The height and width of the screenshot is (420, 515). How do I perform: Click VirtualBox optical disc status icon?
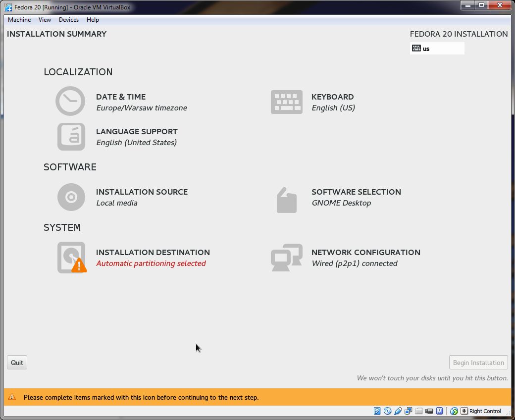(x=388, y=411)
